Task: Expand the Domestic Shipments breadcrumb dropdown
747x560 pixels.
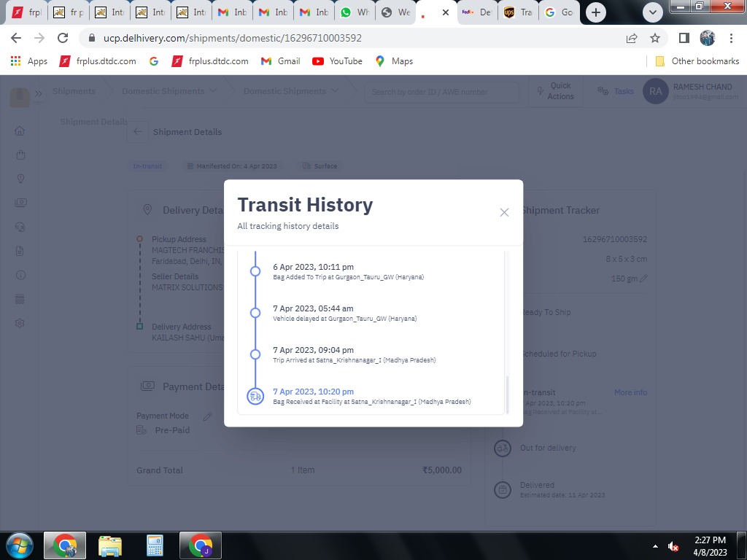Action: (x=213, y=91)
